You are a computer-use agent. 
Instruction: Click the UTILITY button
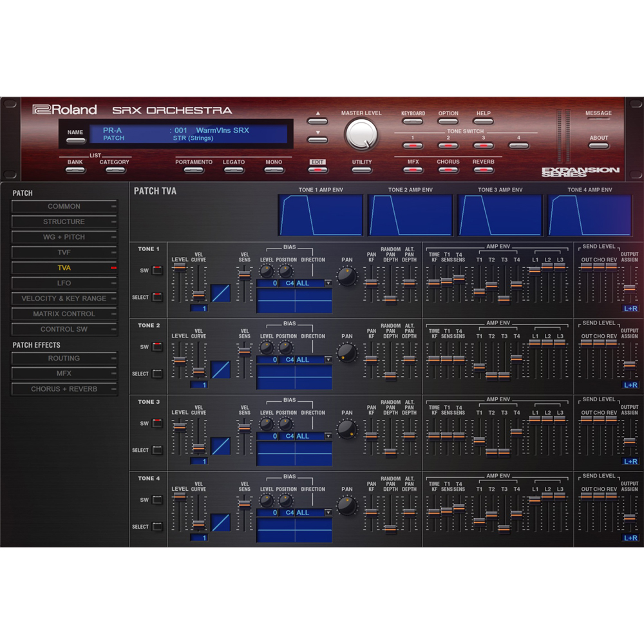pos(361,169)
